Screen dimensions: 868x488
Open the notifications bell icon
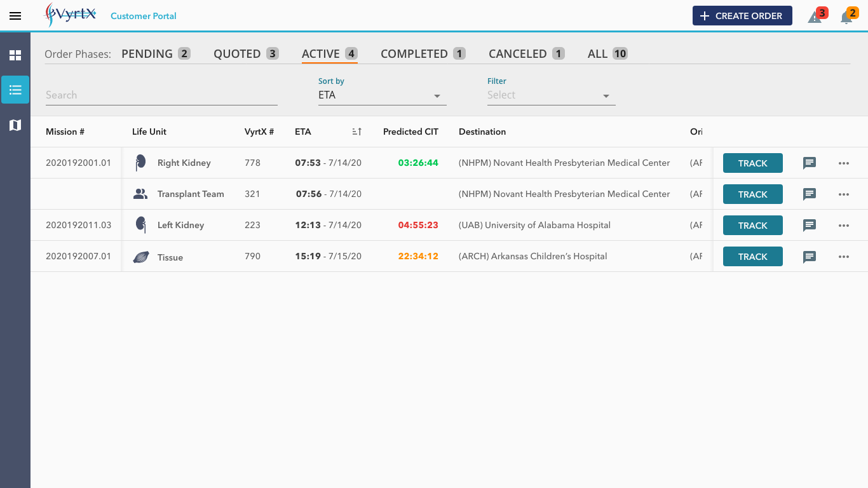[x=846, y=17]
